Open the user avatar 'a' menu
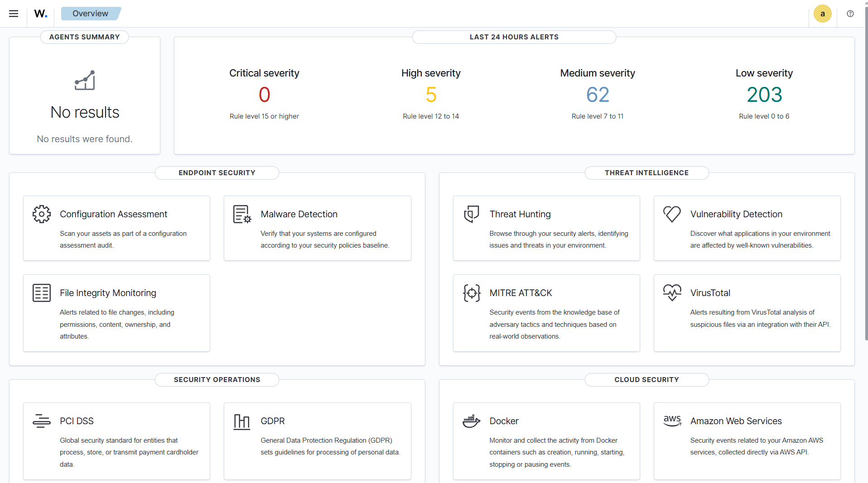Screen dimensions: 868x483 [x=822, y=14]
